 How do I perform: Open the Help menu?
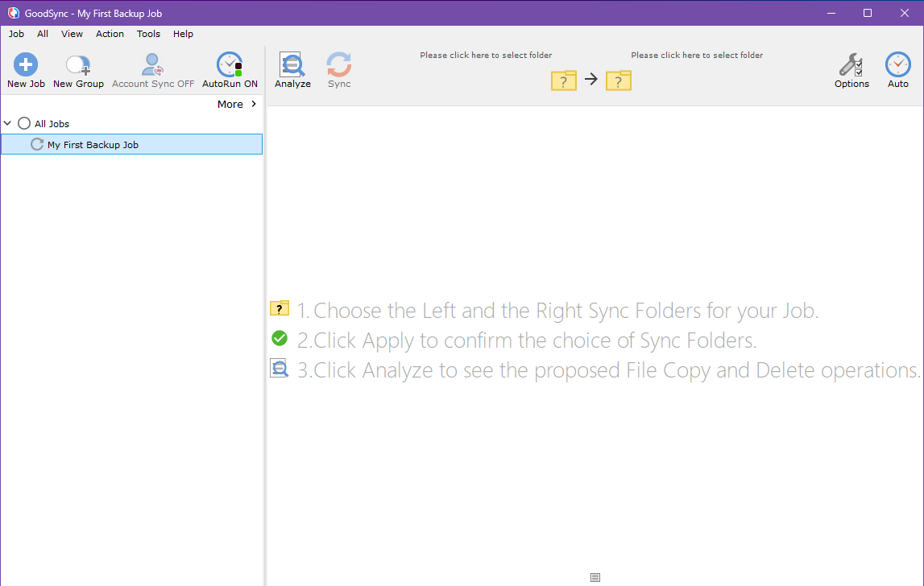click(183, 34)
